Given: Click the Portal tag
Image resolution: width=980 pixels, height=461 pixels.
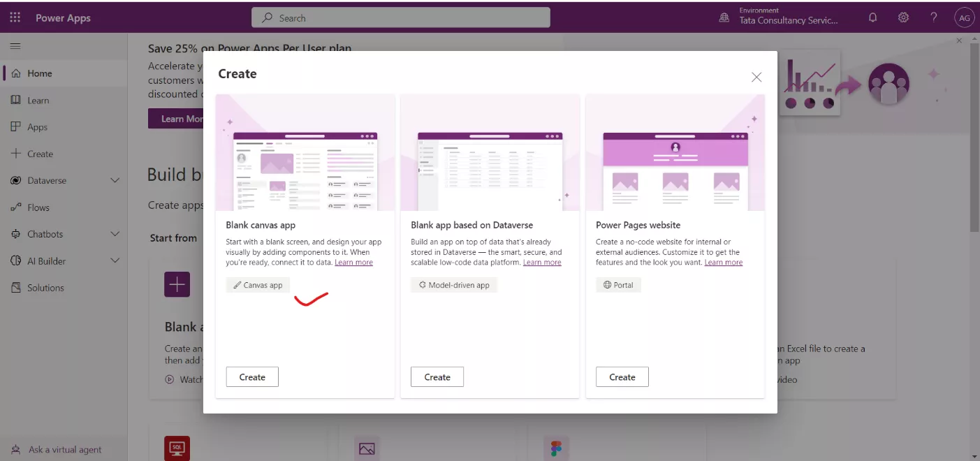Looking at the screenshot, I should [x=618, y=284].
